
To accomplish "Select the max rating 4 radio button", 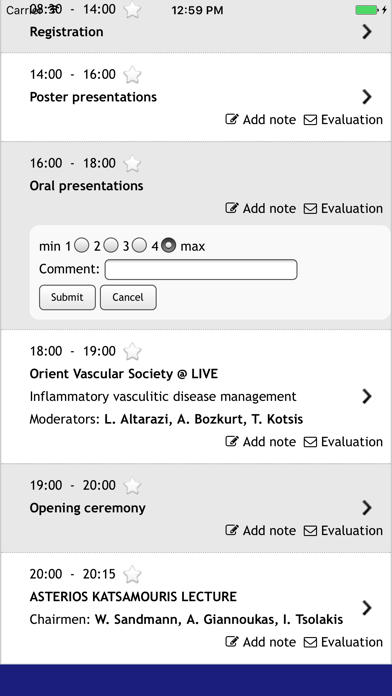I will (169, 245).
